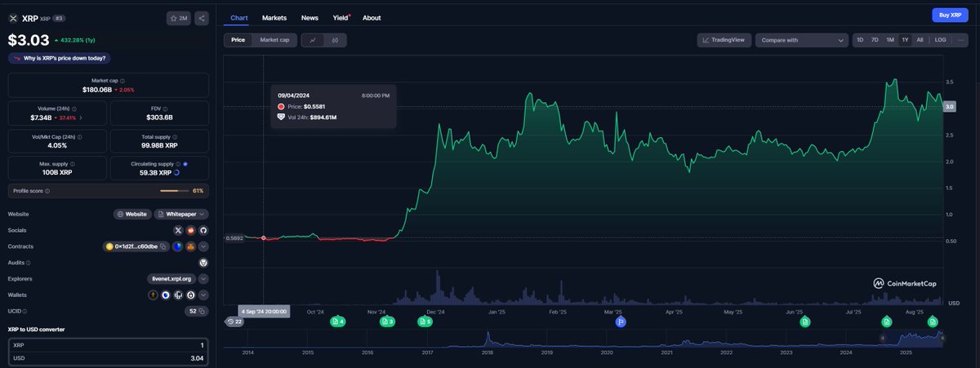This screenshot has width=980, height=368.
Task: Open the green news marker near Aug '25
Action: [933, 321]
